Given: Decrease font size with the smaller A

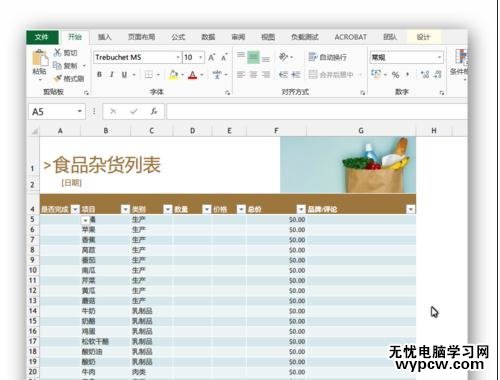Looking at the screenshot, I should point(224,57).
